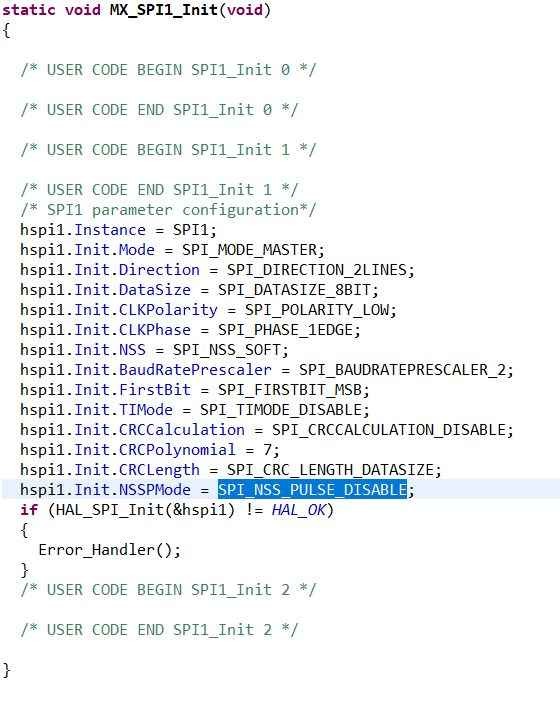
Task: Click SPI_NSS_SOFT value
Action: pyautogui.click(x=227, y=350)
